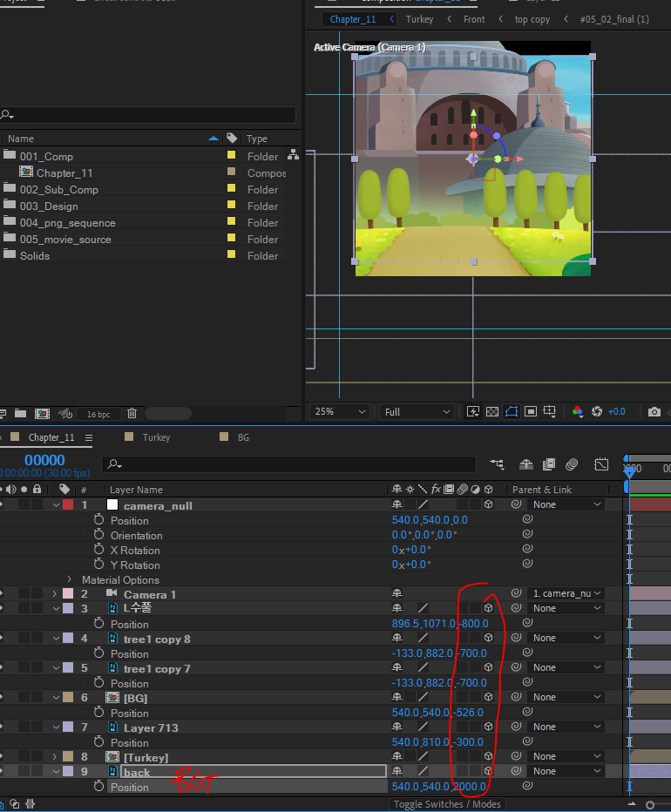
Task: Toggle Position stopwatch for back layer
Action: coord(99,786)
